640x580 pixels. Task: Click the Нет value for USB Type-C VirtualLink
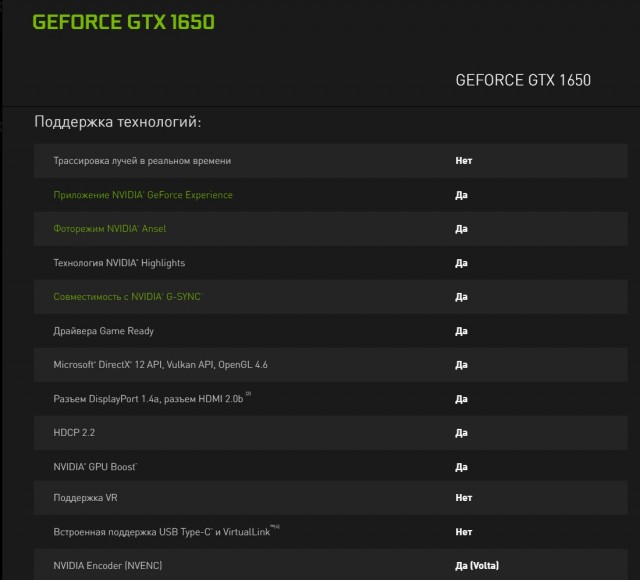click(464, 532)
